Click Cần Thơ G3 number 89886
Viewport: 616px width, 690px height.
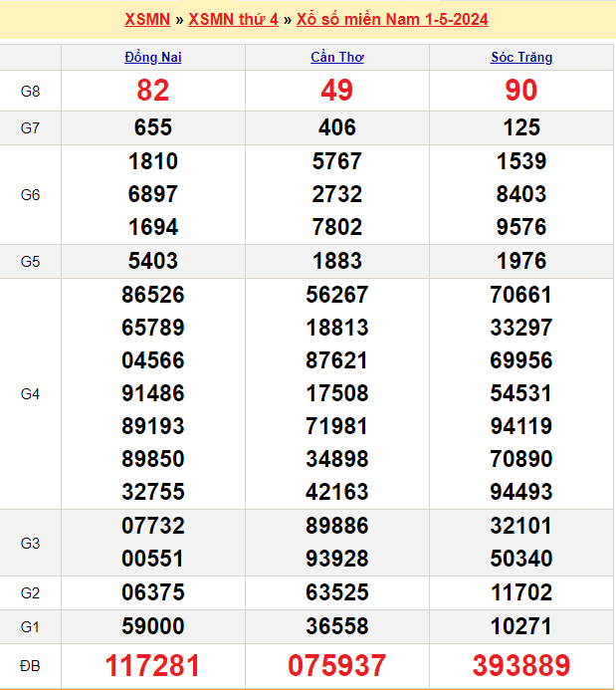(337, 526)
